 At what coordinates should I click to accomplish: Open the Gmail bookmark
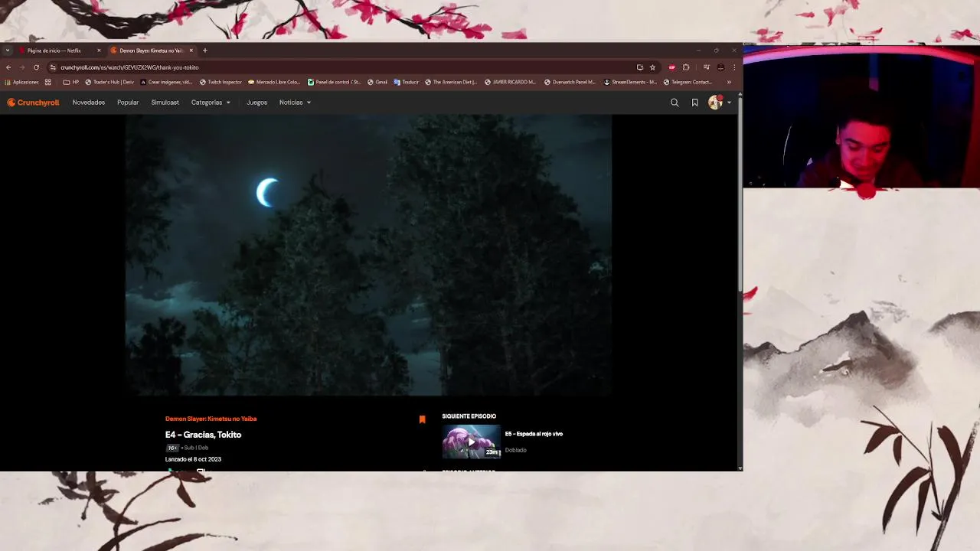click(x=377, y=82)
